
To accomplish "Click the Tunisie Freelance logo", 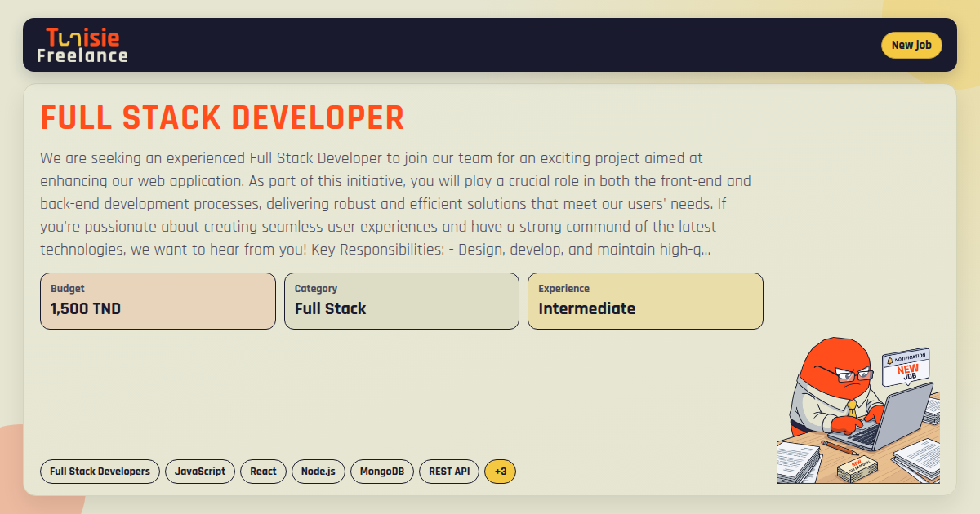I will tap(82, 45).
